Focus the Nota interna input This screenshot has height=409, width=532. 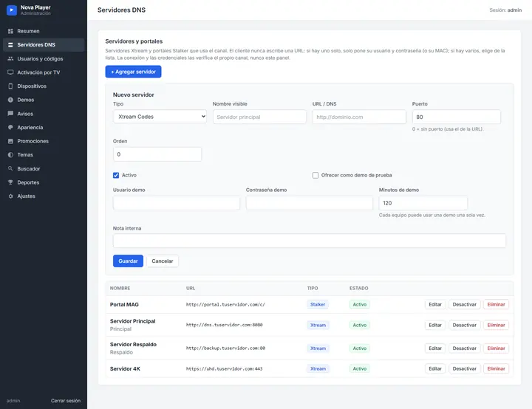click(x=310, y=241)
